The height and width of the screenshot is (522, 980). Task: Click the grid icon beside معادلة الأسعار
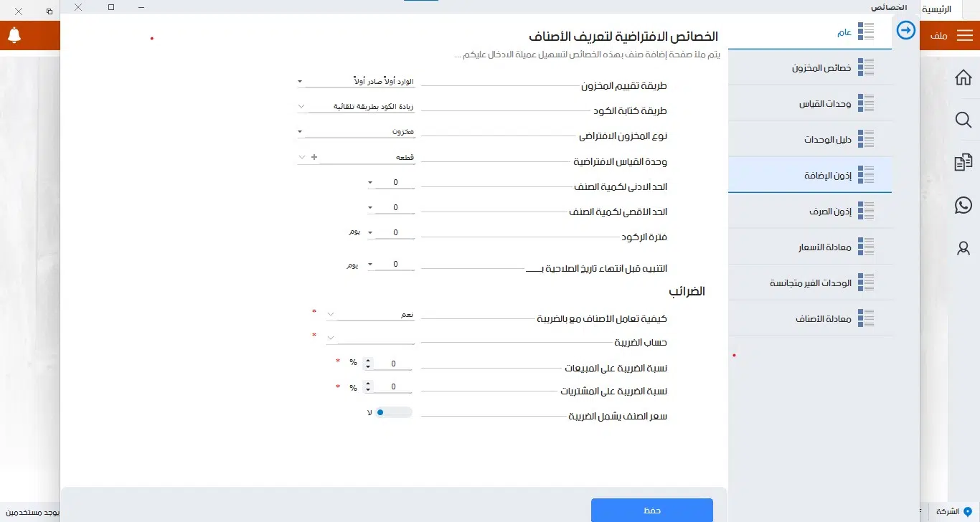pyautogui.click(x=866, y=246)
